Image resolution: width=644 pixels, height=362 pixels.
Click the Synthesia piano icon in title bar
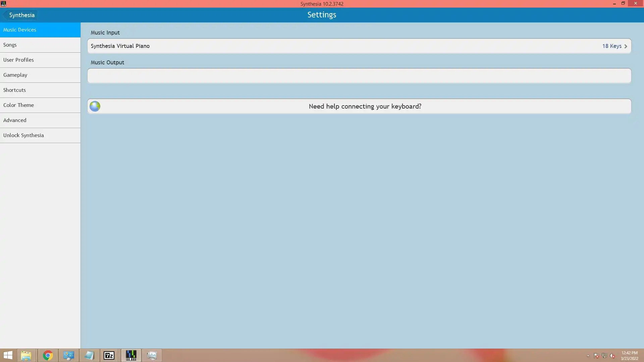[x=3, y=4]
